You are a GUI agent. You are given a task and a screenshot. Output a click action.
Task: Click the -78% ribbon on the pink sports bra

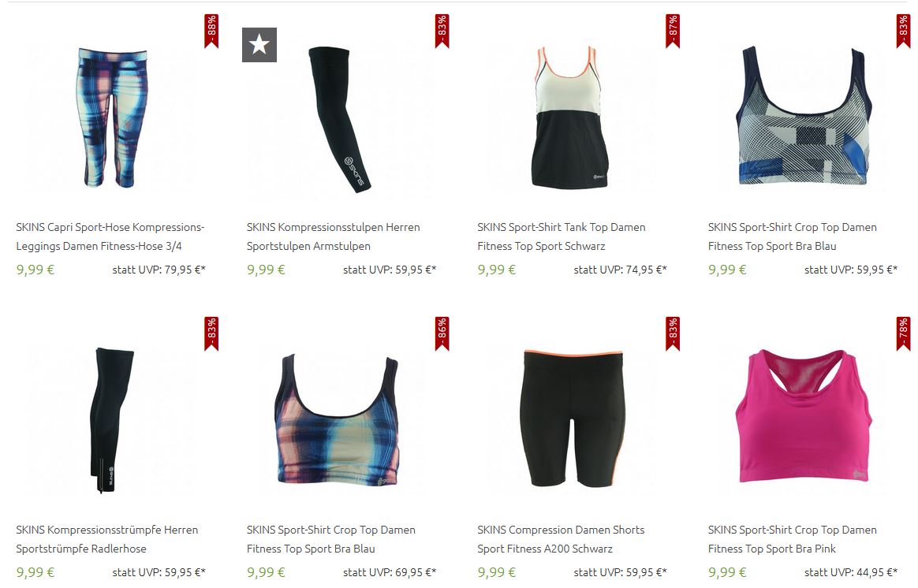[x=903, y=334]
